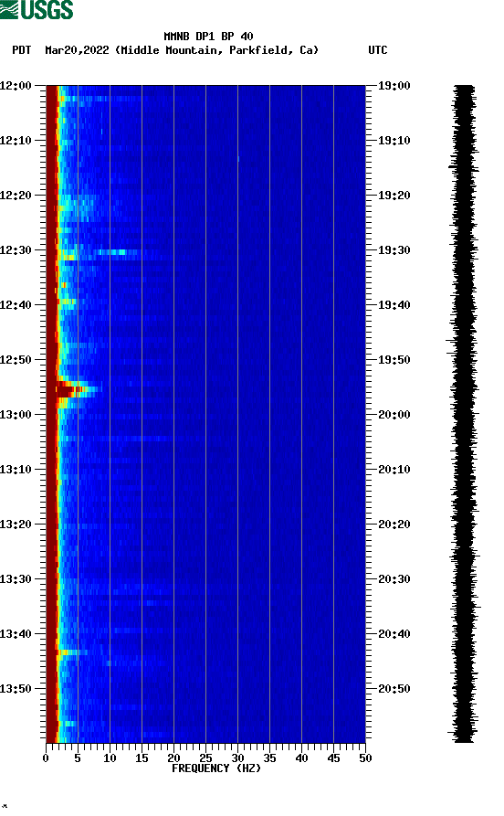Select the 12:20 PDT time label
The image size is (504, 816).
(16, 196)
